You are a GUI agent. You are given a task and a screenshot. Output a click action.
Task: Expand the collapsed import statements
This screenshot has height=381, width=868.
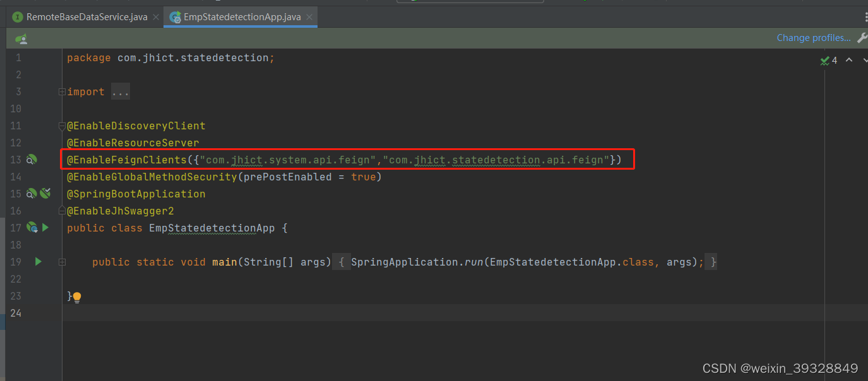tap(120, 91)
